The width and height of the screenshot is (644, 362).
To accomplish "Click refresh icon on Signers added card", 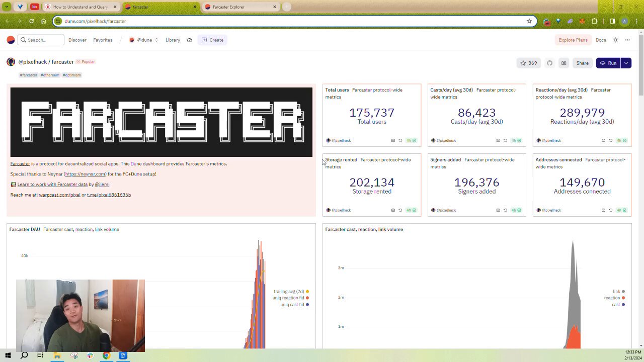I will click(506, 210).
